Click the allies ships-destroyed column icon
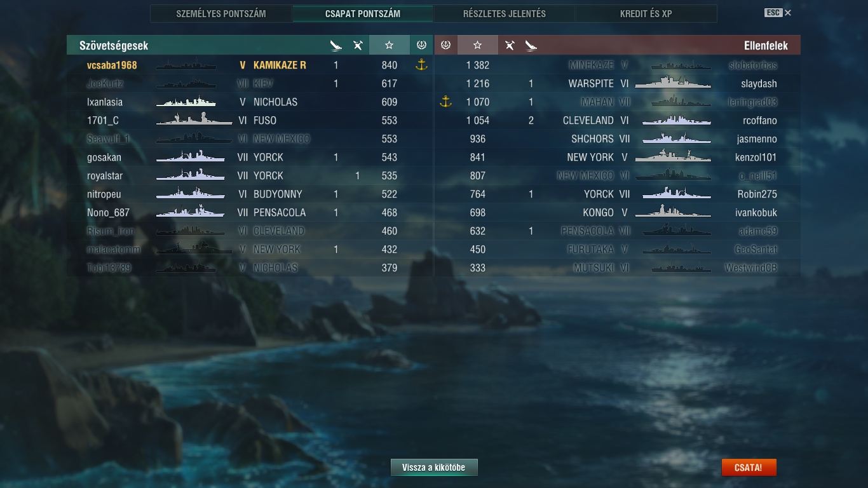 (336, 45)
